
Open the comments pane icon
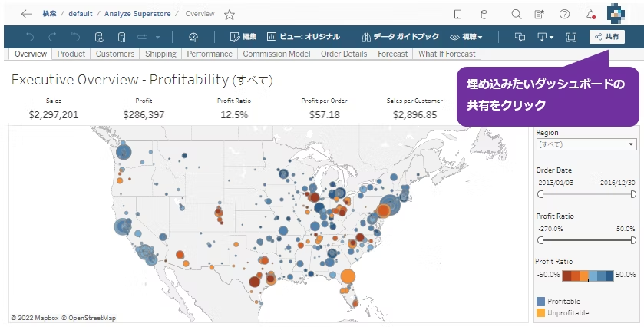pyautogui.click(x=520, y=37)
